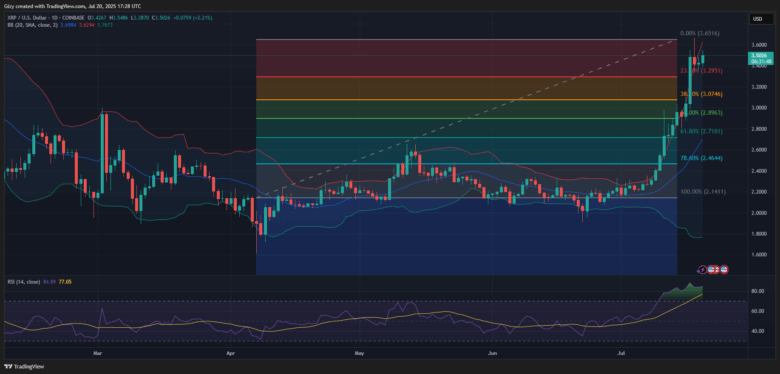Click the TradingView logo at the bottom left
780x374 pixels.
23,367
